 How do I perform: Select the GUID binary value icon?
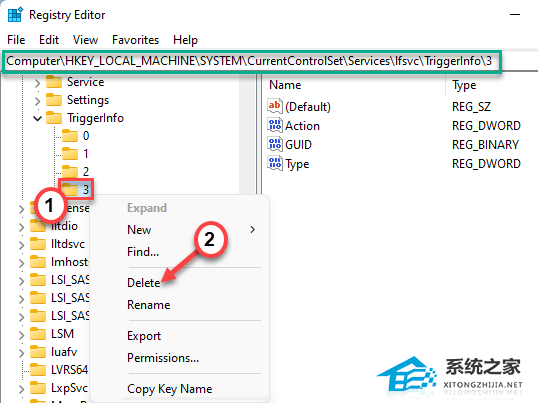tap(274, 144)
